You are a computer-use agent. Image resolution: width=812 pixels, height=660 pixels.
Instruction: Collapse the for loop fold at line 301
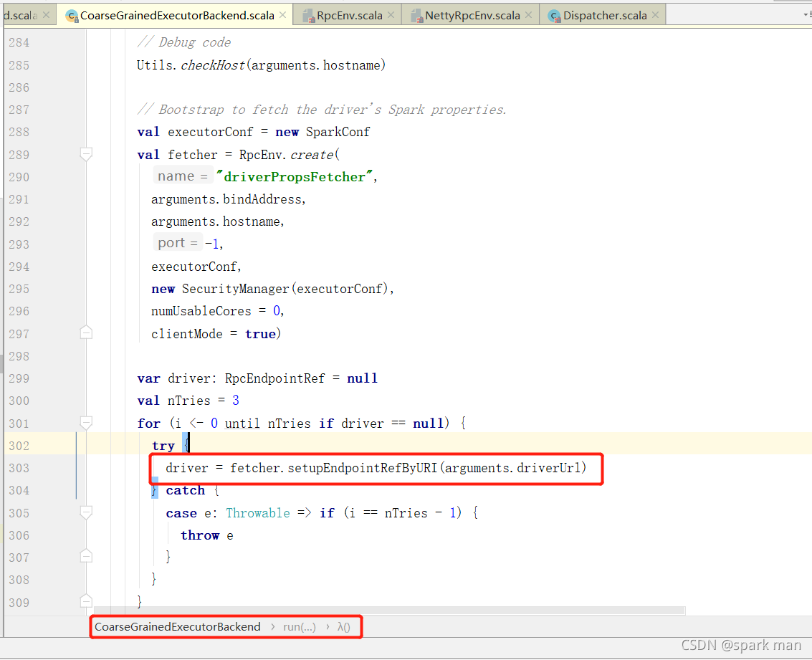[x=87, y=423]
